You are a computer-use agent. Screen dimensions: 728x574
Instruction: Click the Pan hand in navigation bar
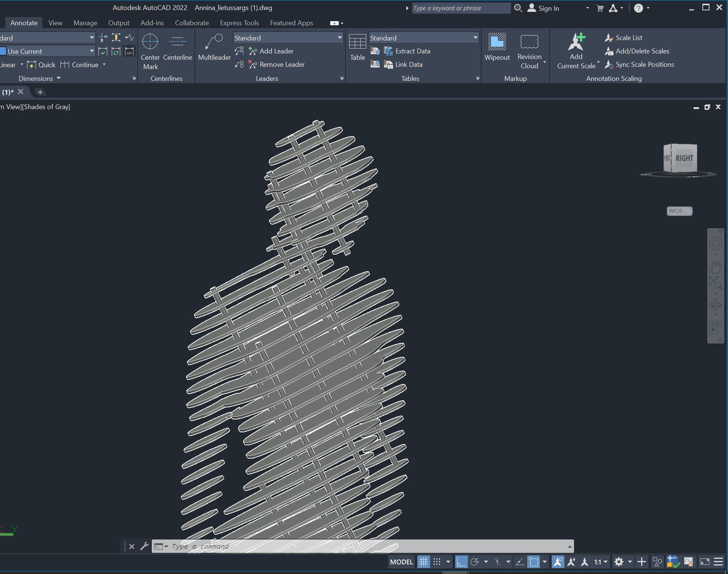(x=715, y=266)
